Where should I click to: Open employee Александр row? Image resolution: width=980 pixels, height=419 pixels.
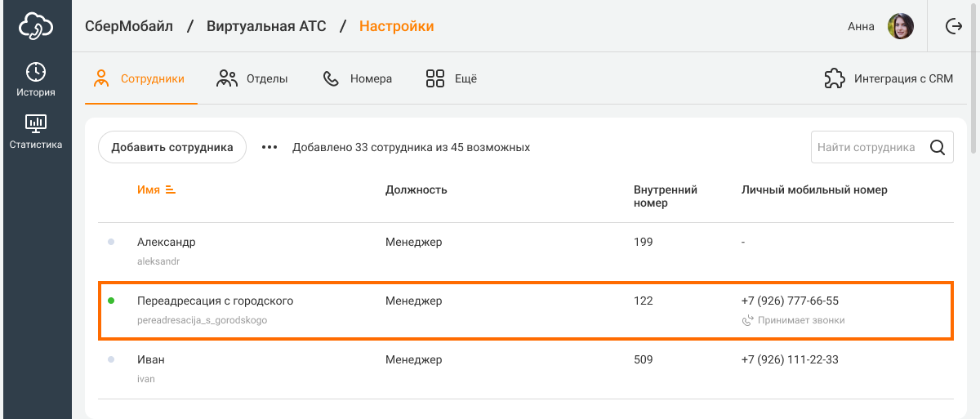click(167, 243)
